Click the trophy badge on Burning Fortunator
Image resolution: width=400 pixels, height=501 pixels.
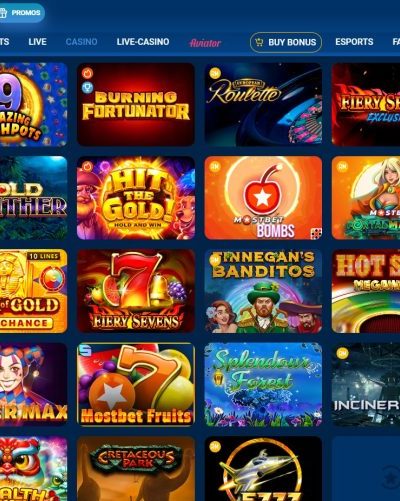point(87,88)
